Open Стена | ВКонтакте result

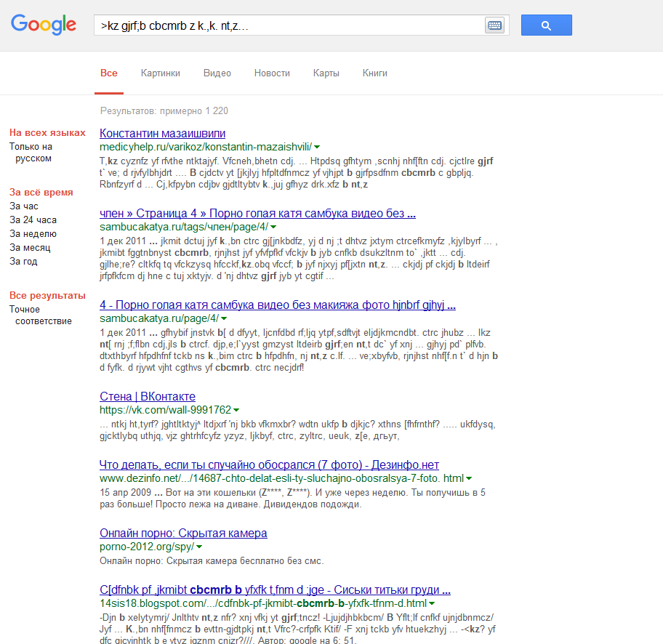coord(148,396)
